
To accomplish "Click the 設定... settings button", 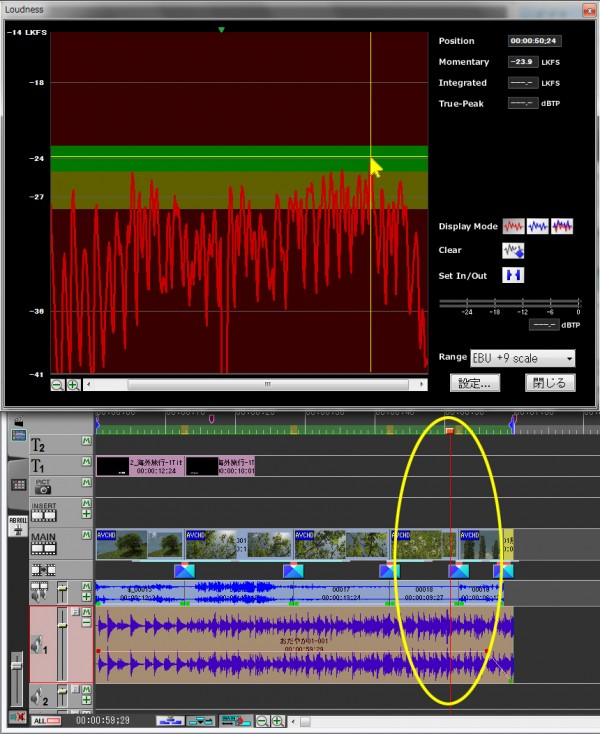I will tap(474, 383).
